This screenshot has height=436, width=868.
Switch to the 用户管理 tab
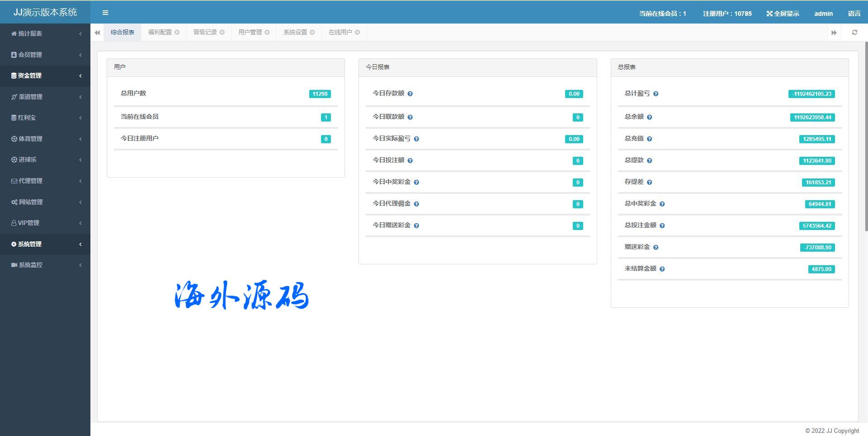[x=250, y=33]
